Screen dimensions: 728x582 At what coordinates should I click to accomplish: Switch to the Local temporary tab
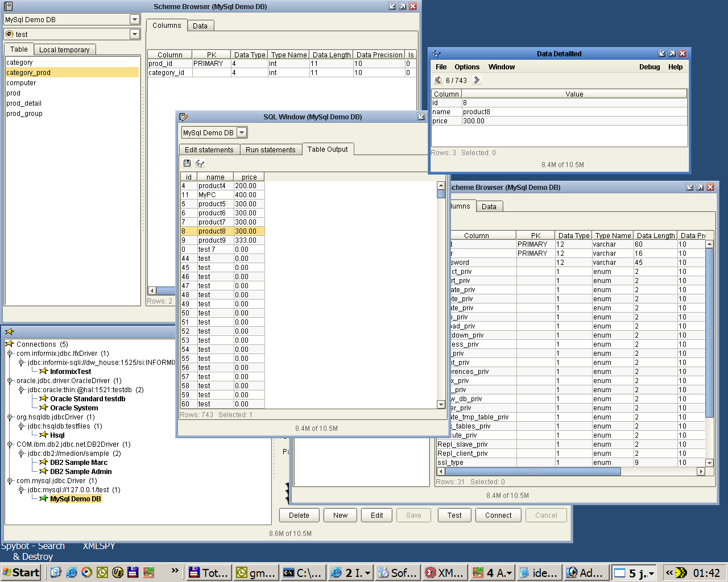tap(64, 50)
